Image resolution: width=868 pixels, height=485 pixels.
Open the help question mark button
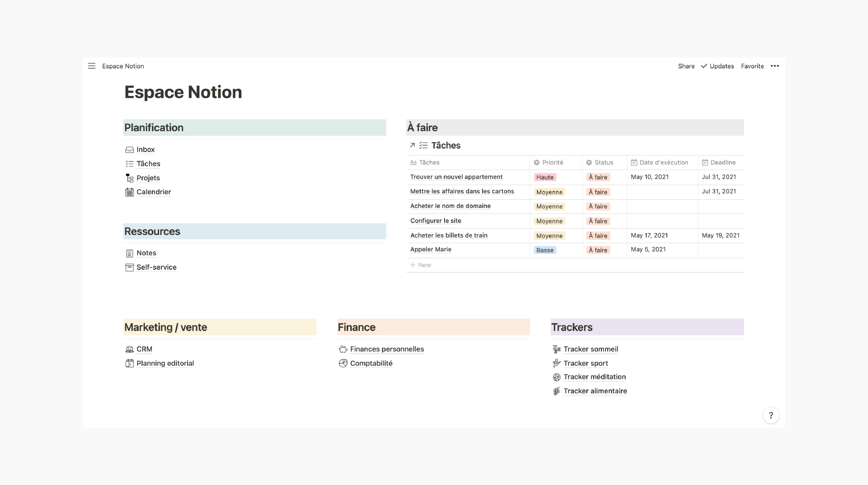771,415
